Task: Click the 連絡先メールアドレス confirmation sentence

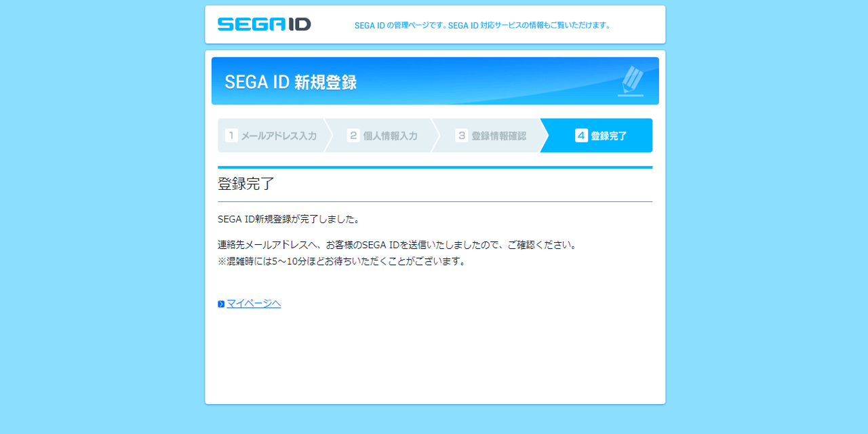Action: [x=396, y=244]
